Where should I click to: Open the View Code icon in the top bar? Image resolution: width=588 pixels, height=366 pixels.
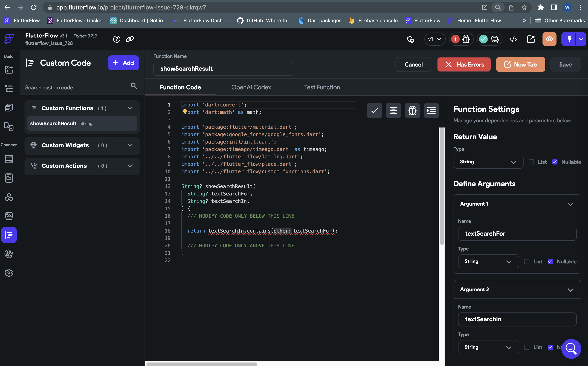click(x=513, y=39)
